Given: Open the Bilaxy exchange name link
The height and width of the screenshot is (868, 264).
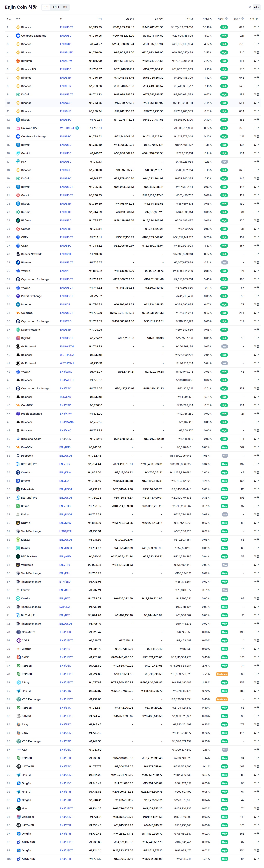Looking at the screenshot, I should 26,683.
